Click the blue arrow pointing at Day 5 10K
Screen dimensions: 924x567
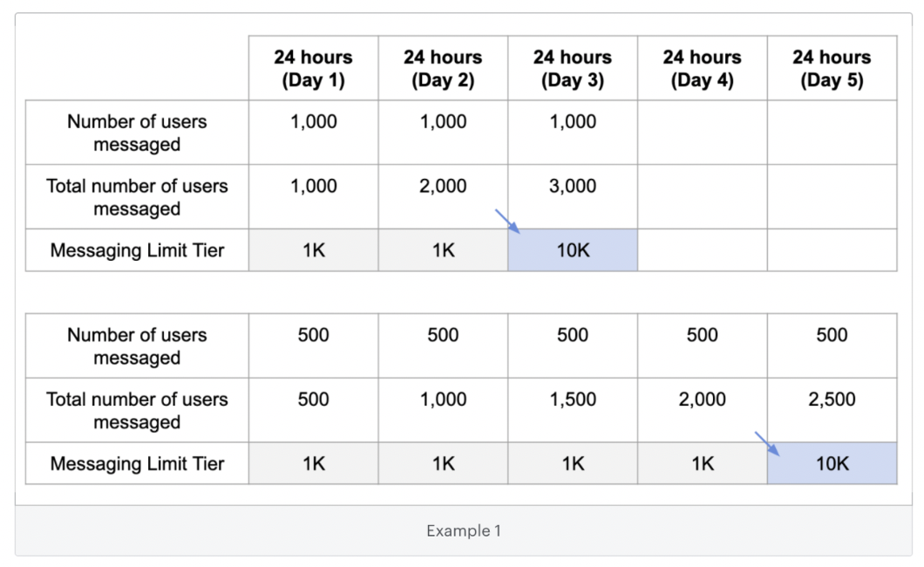(766, 443)
